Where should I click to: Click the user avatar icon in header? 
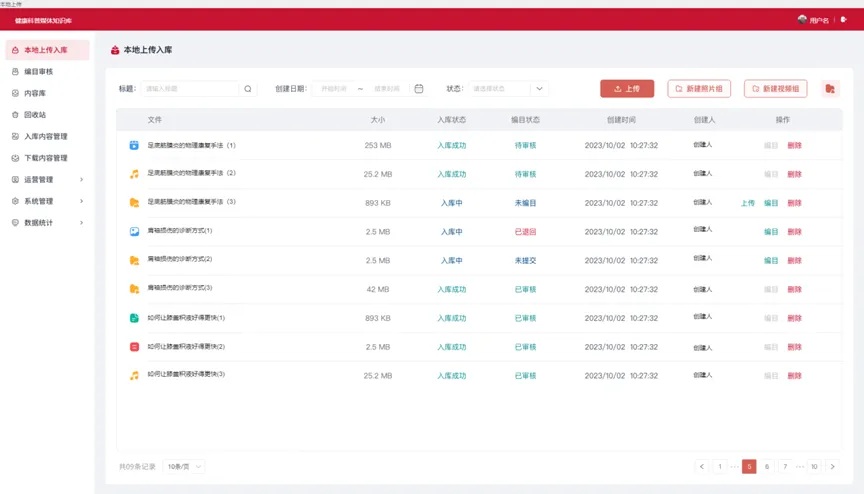click(x=802, y=20)
